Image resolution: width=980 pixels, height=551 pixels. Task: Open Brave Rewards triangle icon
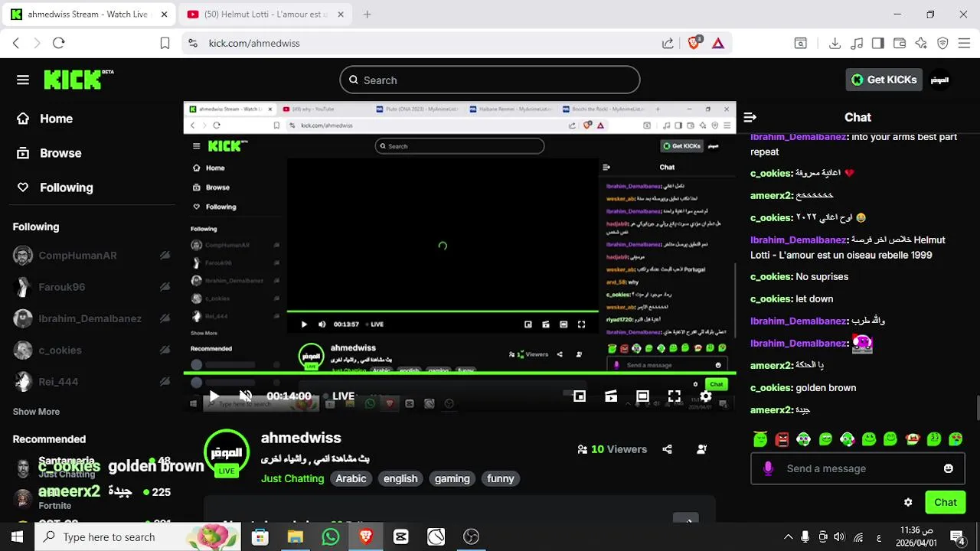[718, 43]
